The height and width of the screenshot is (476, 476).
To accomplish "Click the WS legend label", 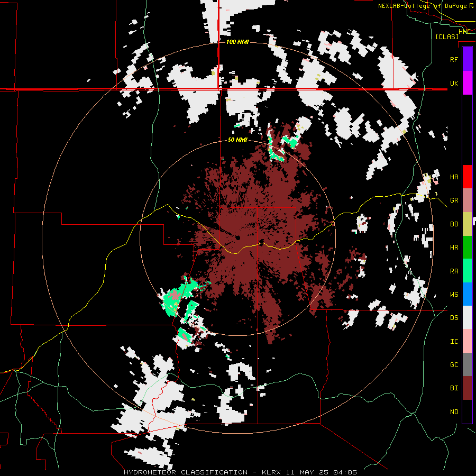I will click(x=454, y=295).
